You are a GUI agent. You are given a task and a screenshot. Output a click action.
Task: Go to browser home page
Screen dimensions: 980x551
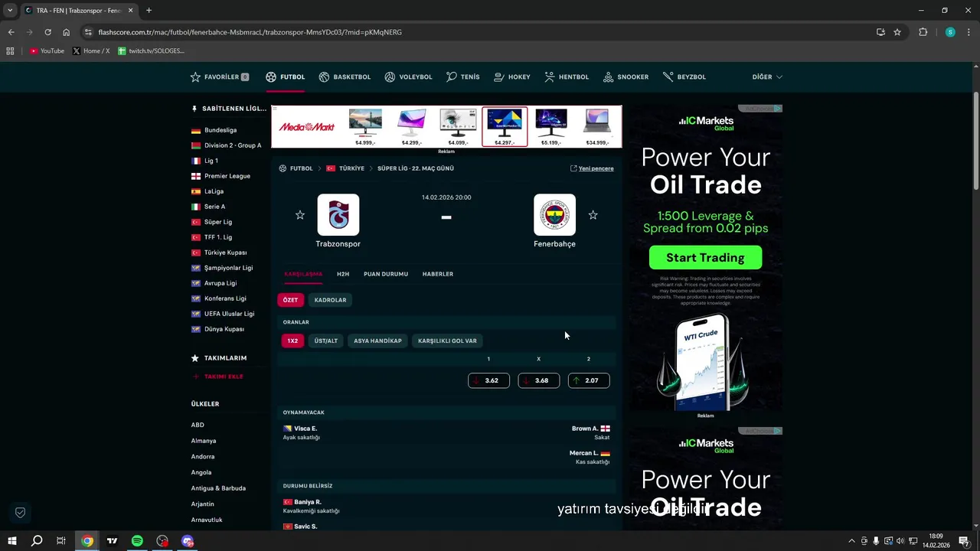(66, 32)
